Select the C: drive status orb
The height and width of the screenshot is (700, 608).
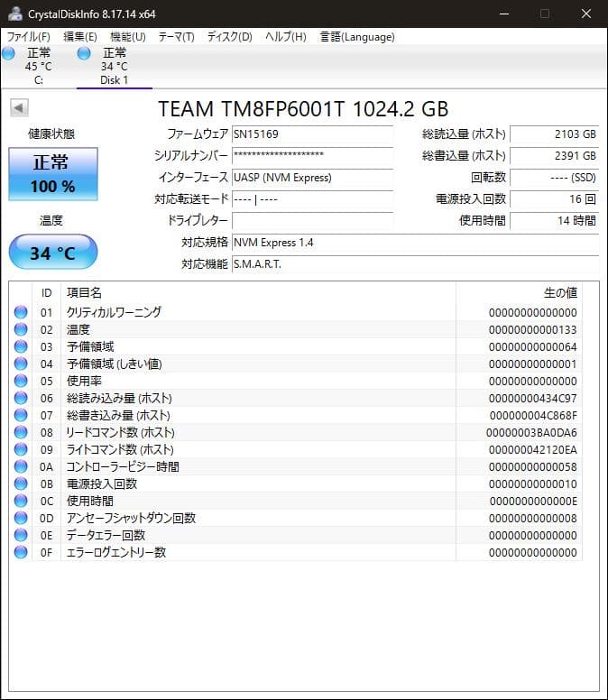coord(8,54)
